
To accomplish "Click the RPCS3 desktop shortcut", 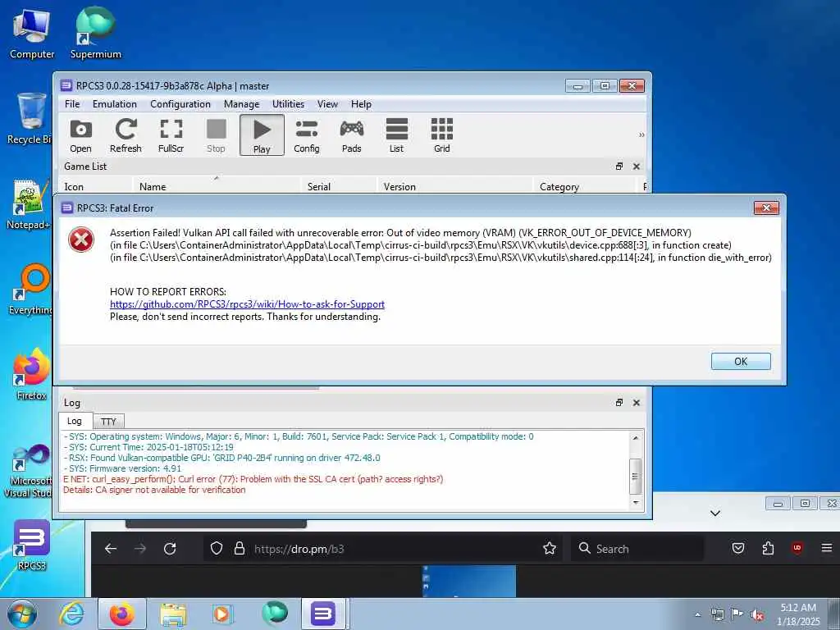I will coord(32,545).
